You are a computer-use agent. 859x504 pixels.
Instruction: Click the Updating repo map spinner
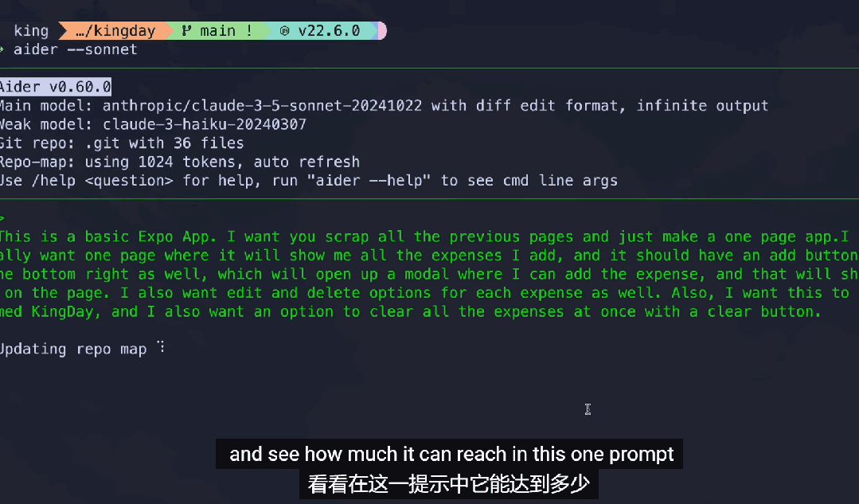pyautogui.click(x=160, y=347)
